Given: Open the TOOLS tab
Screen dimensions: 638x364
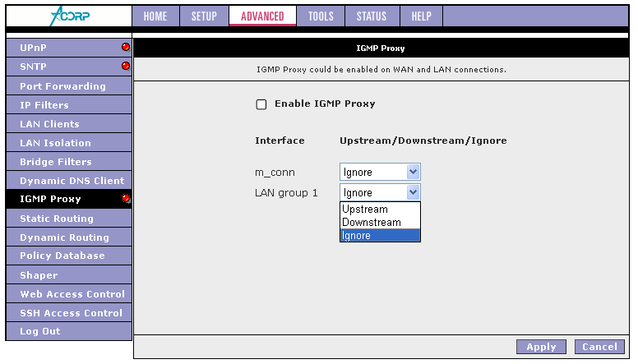Looking at the screenshot, I should coord(321,16).
